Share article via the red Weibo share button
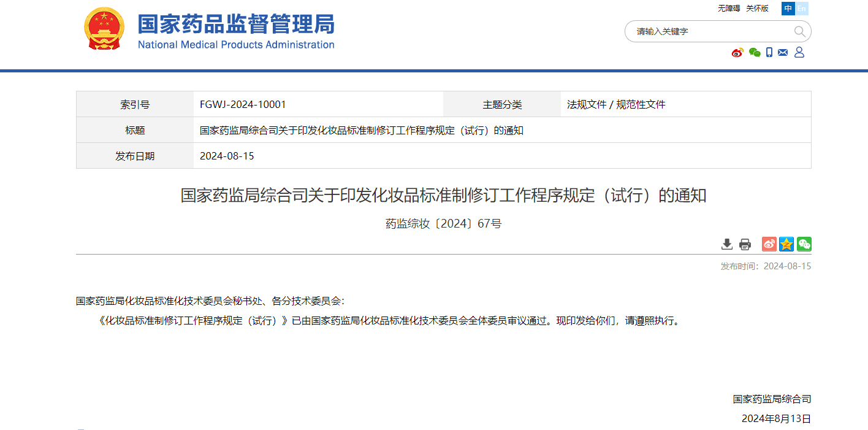Screen dimensions: 868x430 769,244
